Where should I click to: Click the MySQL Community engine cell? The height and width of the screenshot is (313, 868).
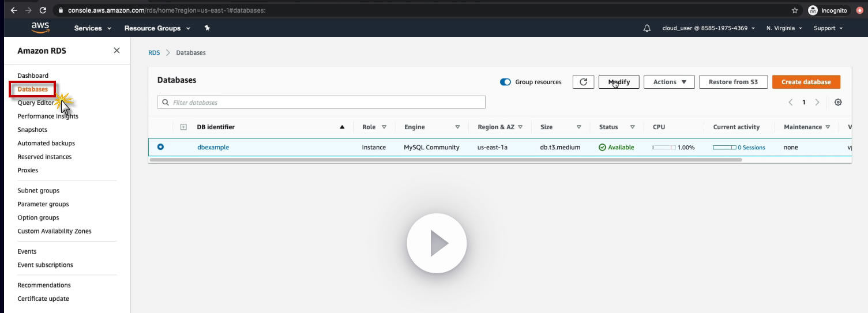point(431,147)
